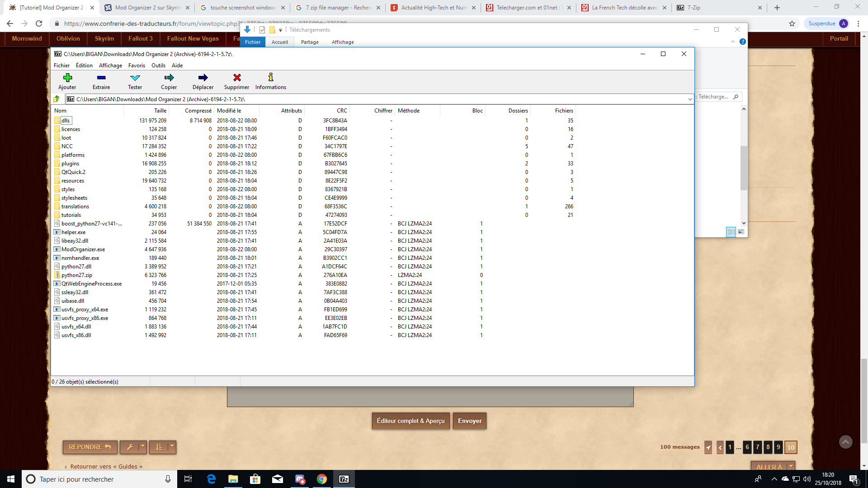
Task: Click the Supprimer red X icon
Action: click(237, 77)
